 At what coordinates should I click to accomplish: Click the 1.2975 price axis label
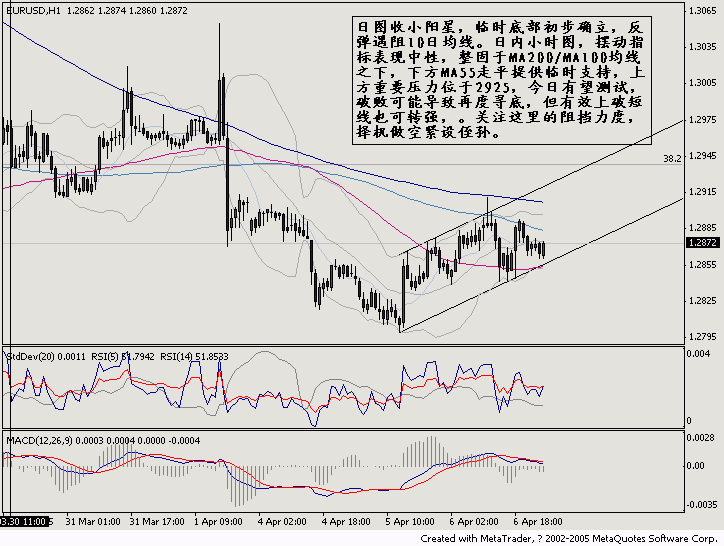(x=702, y=120)
